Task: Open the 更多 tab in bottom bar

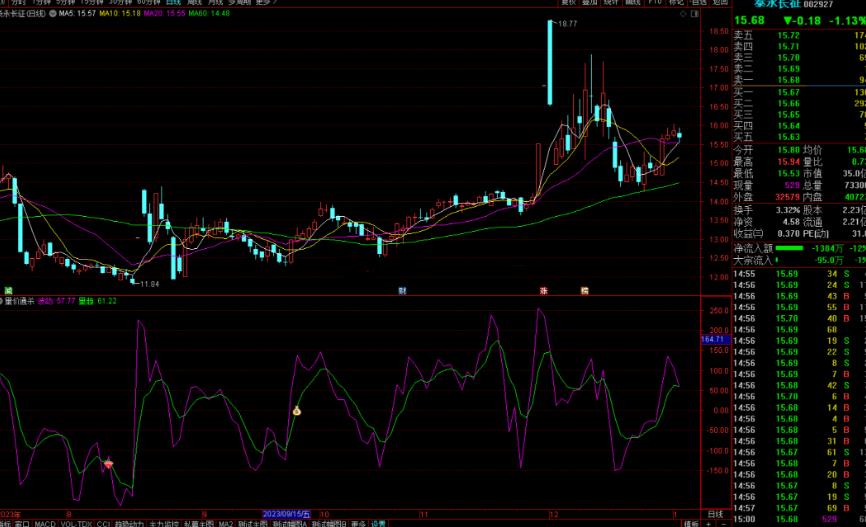Action: 358,523
